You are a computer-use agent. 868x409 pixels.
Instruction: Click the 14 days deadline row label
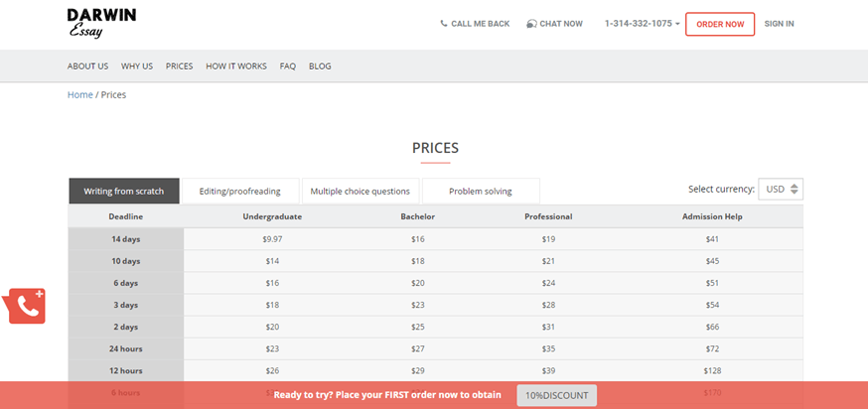pyautogui.click(x=126, y=239)
